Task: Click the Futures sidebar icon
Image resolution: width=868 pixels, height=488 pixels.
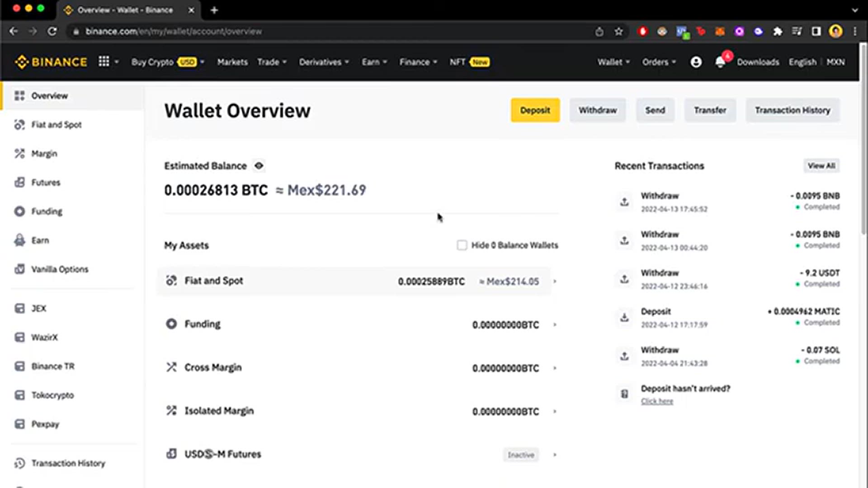Action: [x=19, y=183]
